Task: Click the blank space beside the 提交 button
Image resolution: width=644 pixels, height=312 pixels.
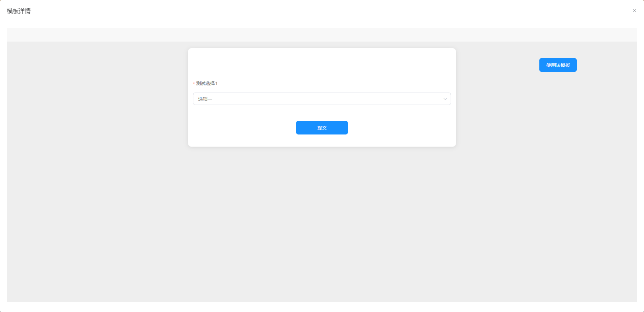Action: [x=396, y=128]
